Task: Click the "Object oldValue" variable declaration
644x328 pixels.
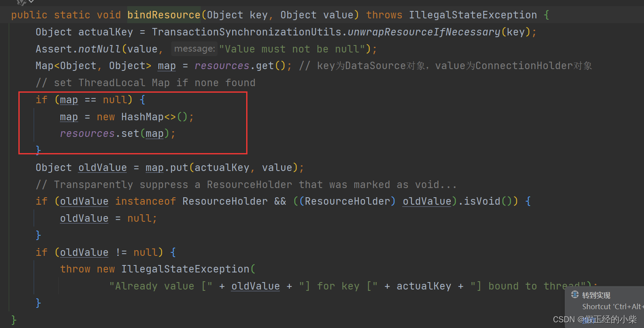Action: click(81, 168)
